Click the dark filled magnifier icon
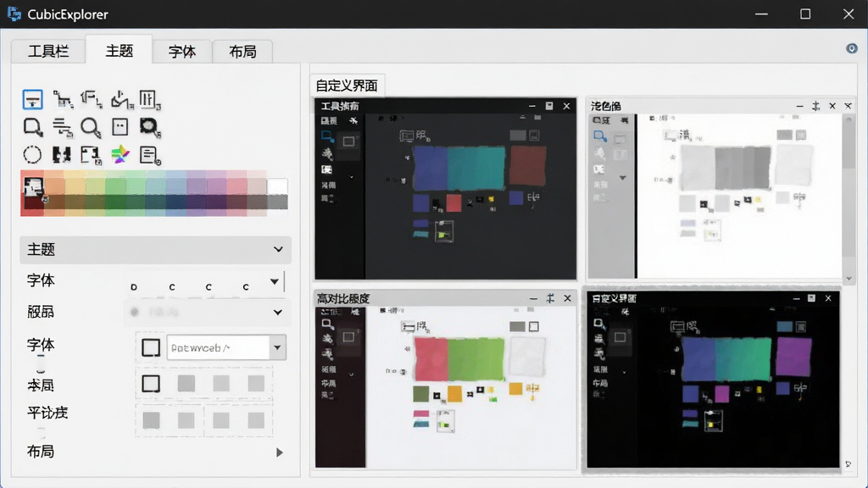The width and height of the screenshot is (868, 488). click(149, 127)
